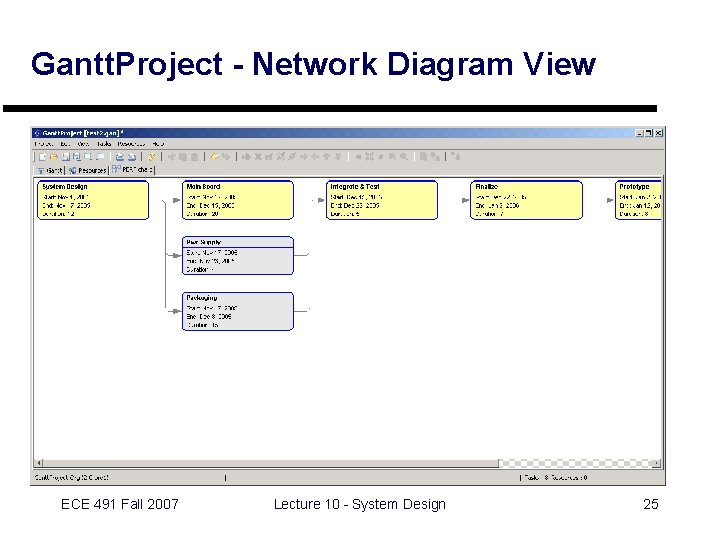Viewport: 720px width, 540px height.
Task: Select the Main Board task node
Action: [x=238, y=200]
